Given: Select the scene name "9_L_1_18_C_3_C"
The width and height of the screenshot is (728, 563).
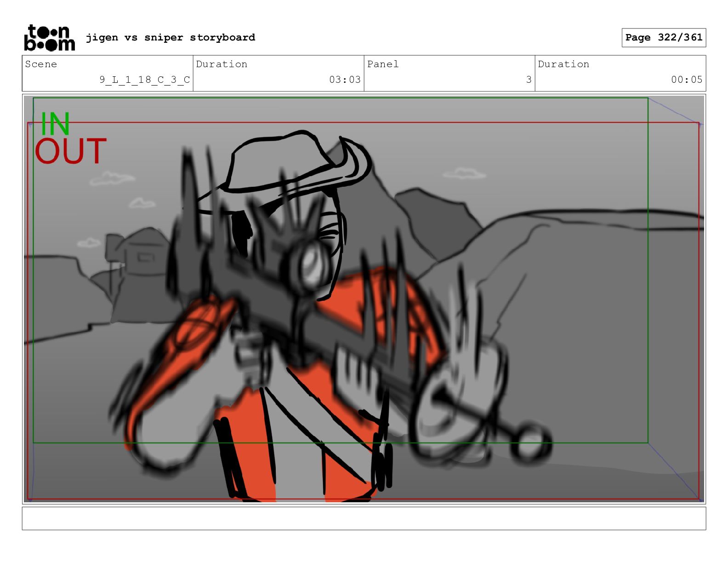Looking at the screenshot, I should 145,80.
